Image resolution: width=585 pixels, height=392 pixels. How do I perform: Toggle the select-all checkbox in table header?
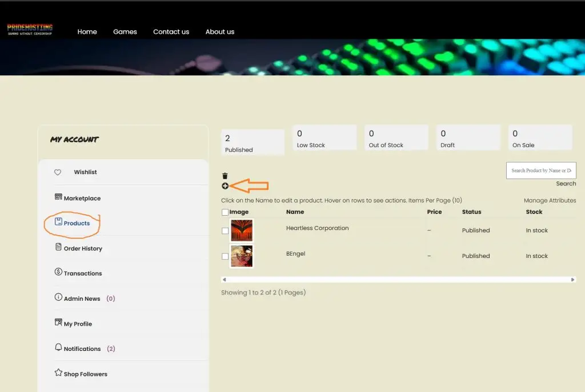(x=225, y=212)
